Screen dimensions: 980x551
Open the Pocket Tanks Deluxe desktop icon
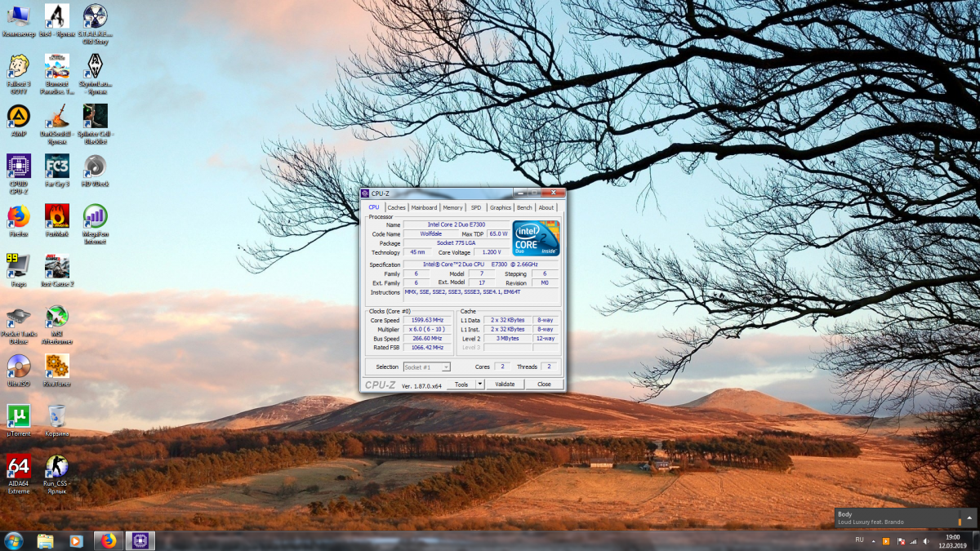click(19, 325)
